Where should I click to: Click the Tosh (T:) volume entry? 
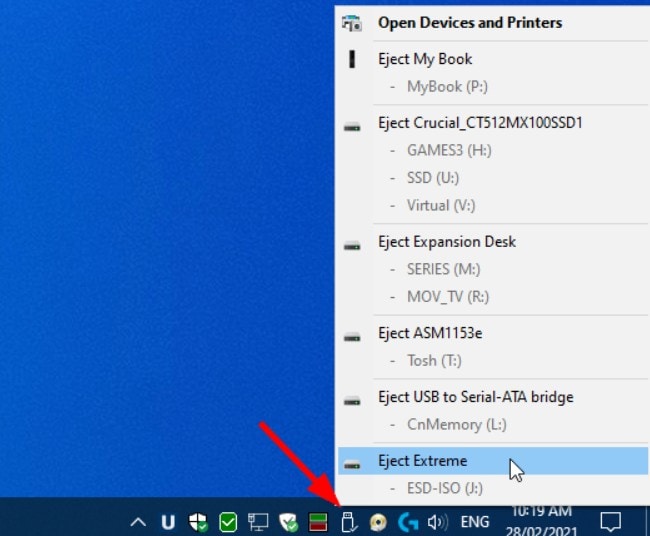click(x=434, y=361)
